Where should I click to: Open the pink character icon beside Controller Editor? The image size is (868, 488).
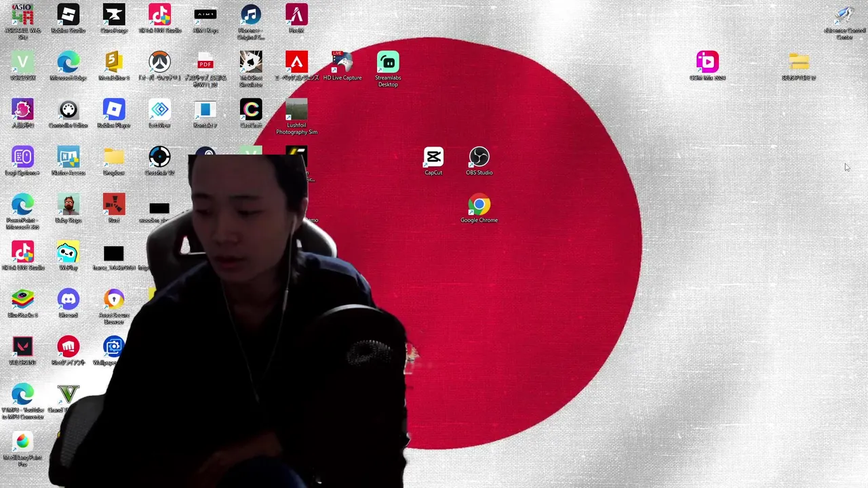tap(22, 114)
